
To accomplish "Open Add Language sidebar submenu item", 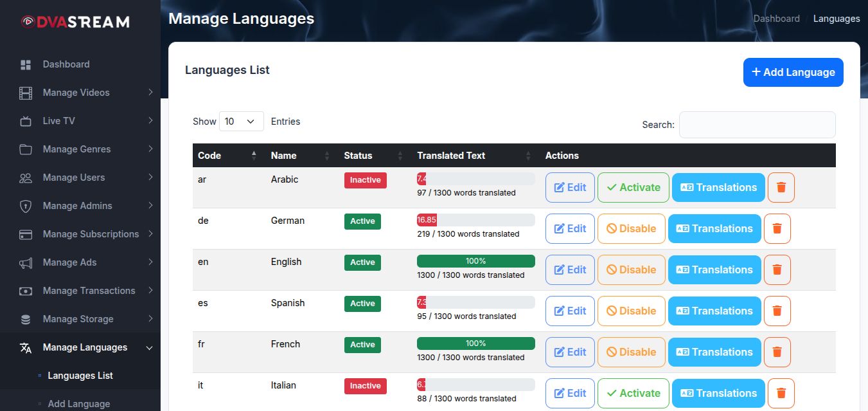I will coord(78,404).
